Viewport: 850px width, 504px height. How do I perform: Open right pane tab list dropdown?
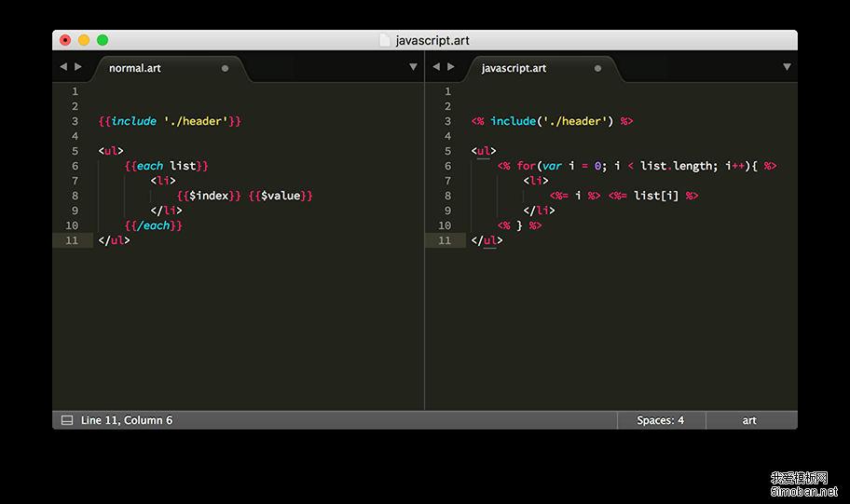tap(786, 67)
